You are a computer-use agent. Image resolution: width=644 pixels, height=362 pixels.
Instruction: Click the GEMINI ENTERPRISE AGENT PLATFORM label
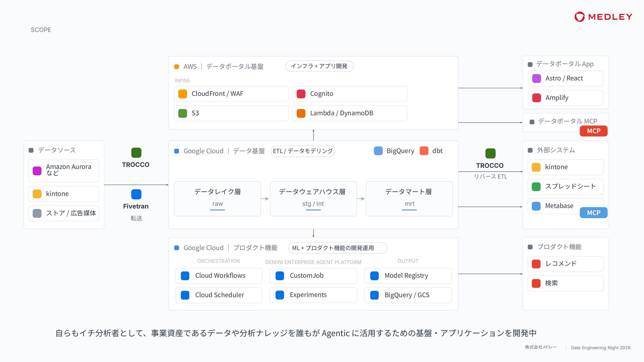(x=313, y=262)
